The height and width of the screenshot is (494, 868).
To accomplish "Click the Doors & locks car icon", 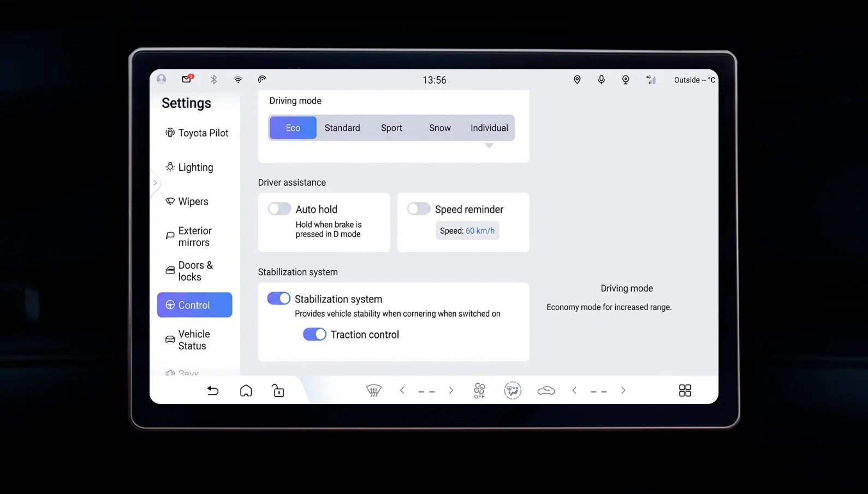I will (170, 270).
